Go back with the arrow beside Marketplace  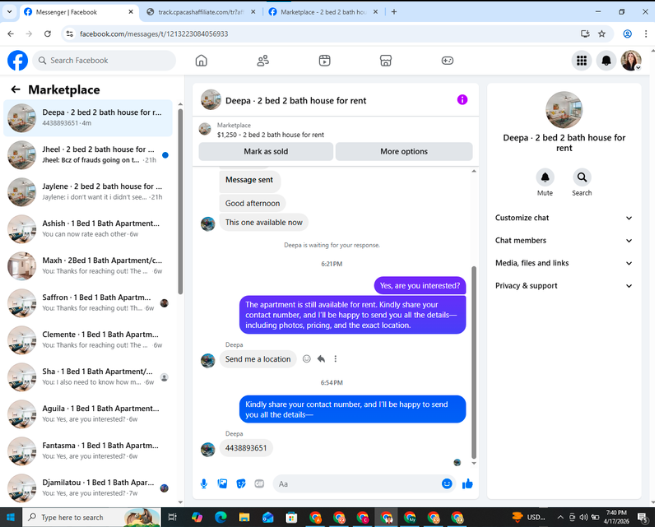pyautogui.click(x=15, y=89)
